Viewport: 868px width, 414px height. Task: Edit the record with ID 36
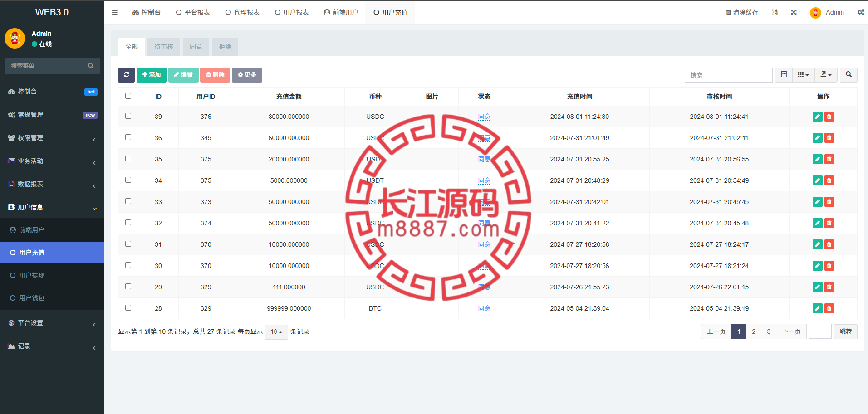coord(817,138)
